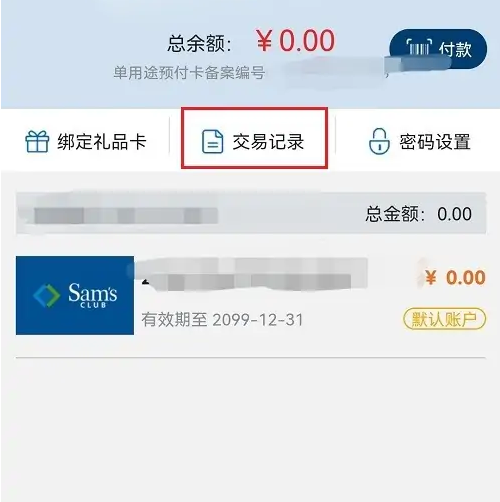Tap the red 总余额 ¥0.00 amount
Image resolution: width=500 pixels, height=502 pixels.
coord(296,40)
